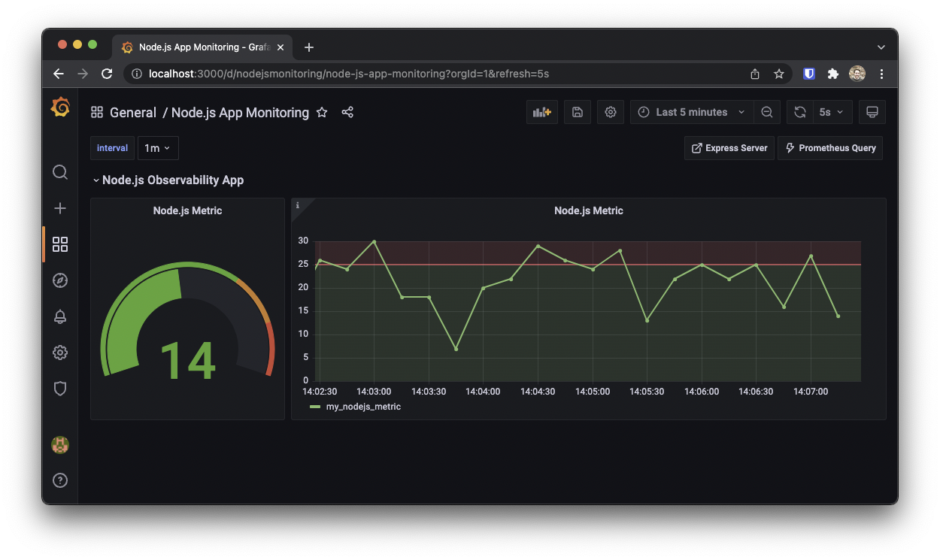Viewport: 940px width, 560px height.
Task: Open the Chrome extensions puzzle icon
Action: click(832, 74)
